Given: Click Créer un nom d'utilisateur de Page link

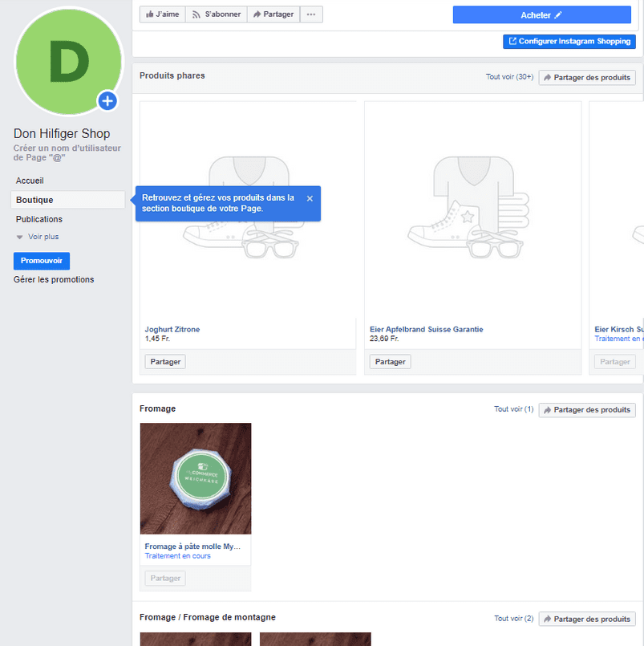Looking at the screenshot, I should (x=67, y=152).
